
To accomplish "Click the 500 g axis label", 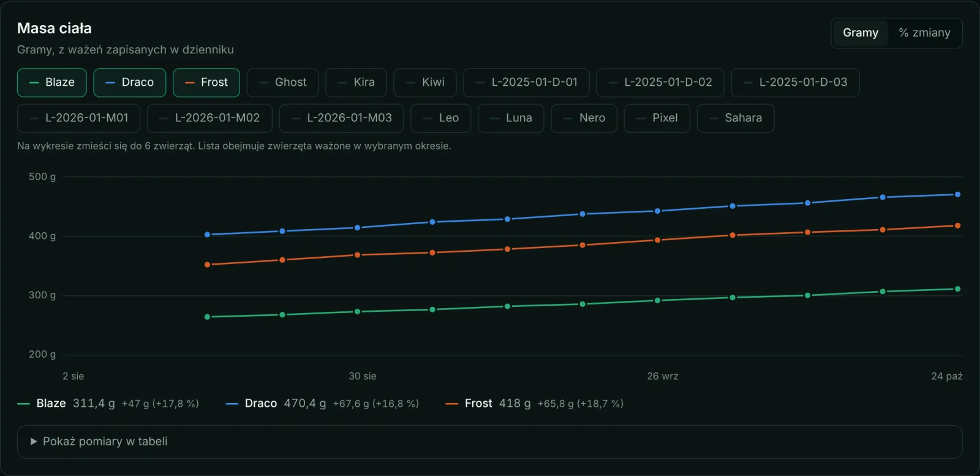I will [42, 177].
